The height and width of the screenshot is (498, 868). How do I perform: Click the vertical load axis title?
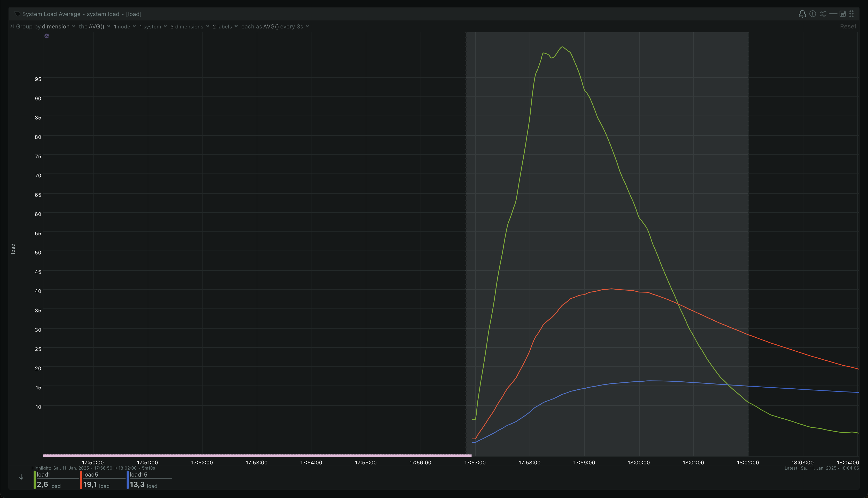coord(13,249)
